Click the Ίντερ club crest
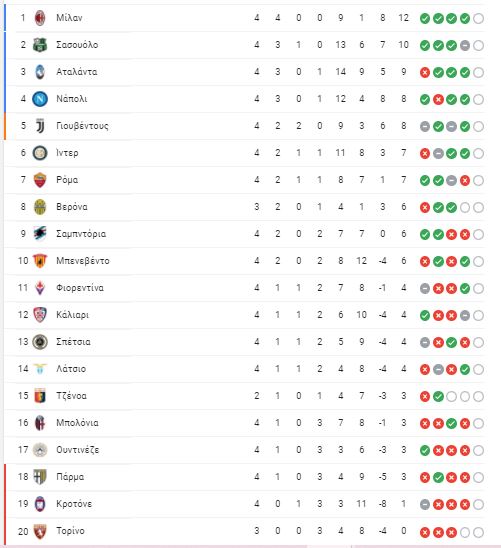501x548 pixels. click(40, 153)
